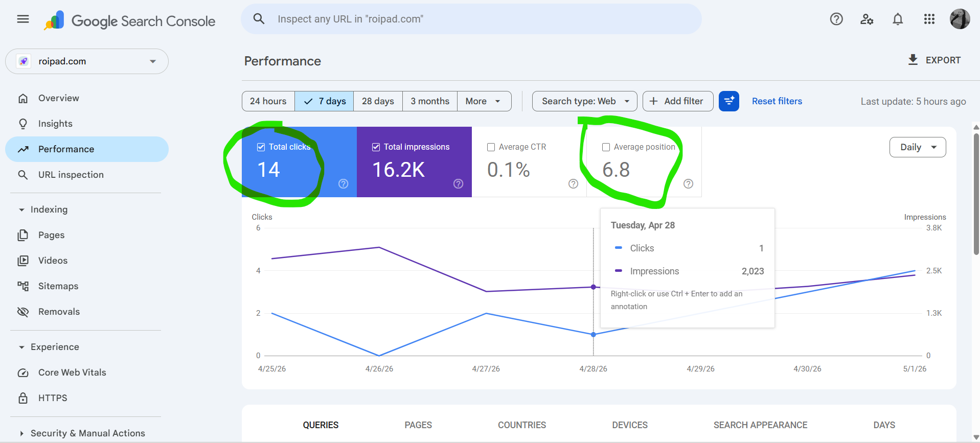
Task: Open the Daily granularity dropdown
Action: 918,147
